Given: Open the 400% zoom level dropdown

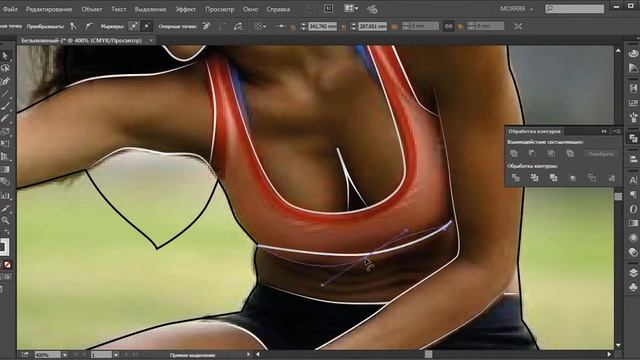Looking at the screenshot, I should (64, 355).
